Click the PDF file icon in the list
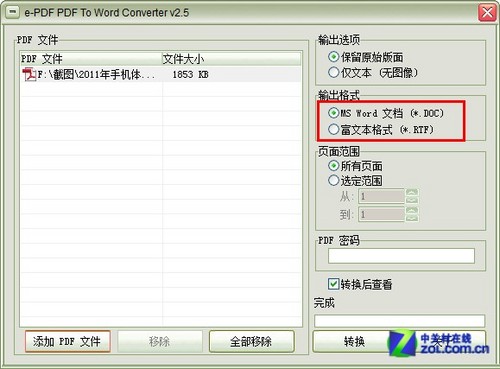Image resolution: width=500 pixels, height=369 pixels. click(x=29, y=74)
